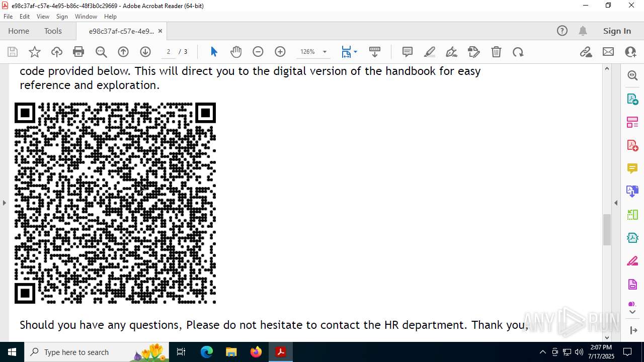This screenshot has width=644, height=362.
Task: Open notifications bell
Action: point(583,31)
